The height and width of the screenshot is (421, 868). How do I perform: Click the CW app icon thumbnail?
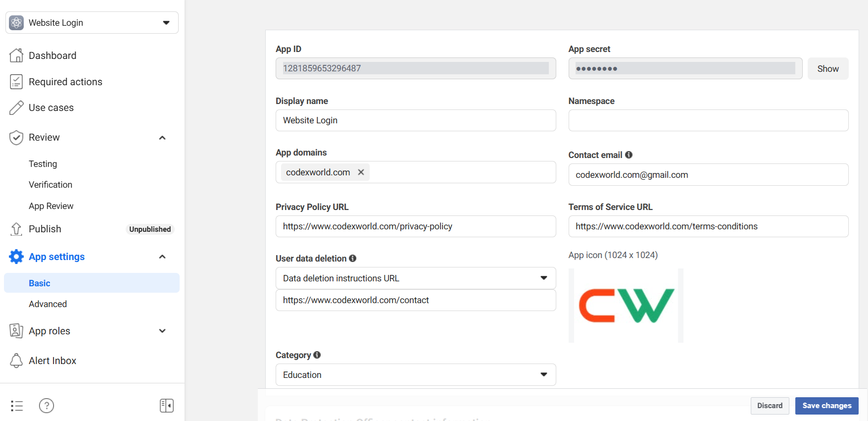(x=626, y=306)
